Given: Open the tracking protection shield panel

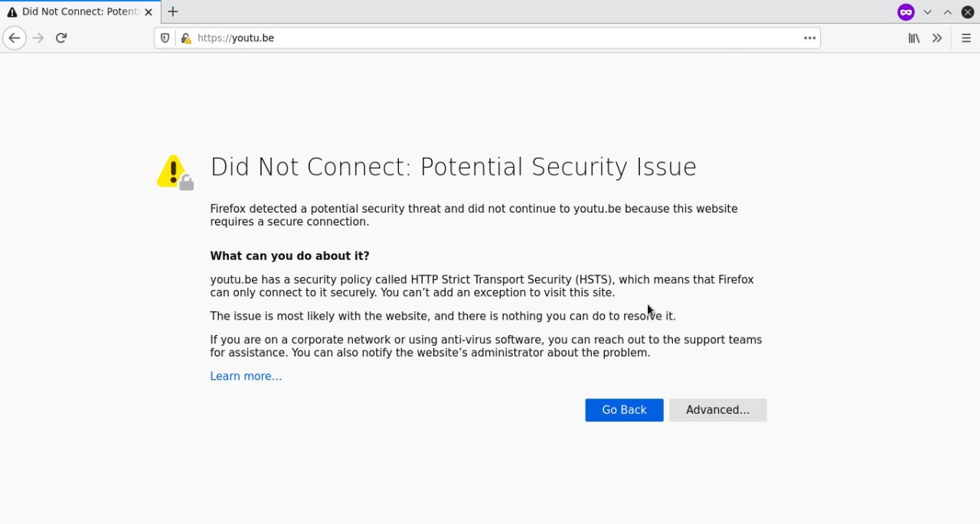Looking at the screenshot, I should pos(165,38).
